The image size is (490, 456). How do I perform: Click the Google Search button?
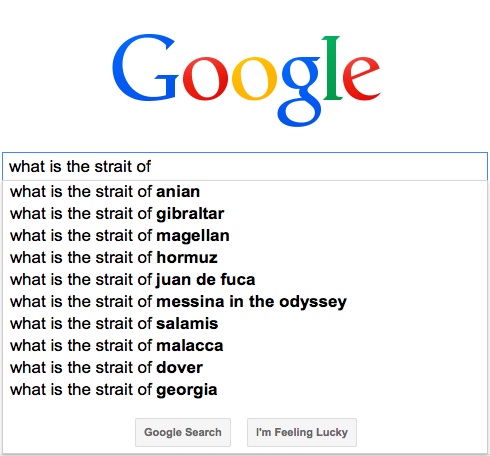pos(183,432)
